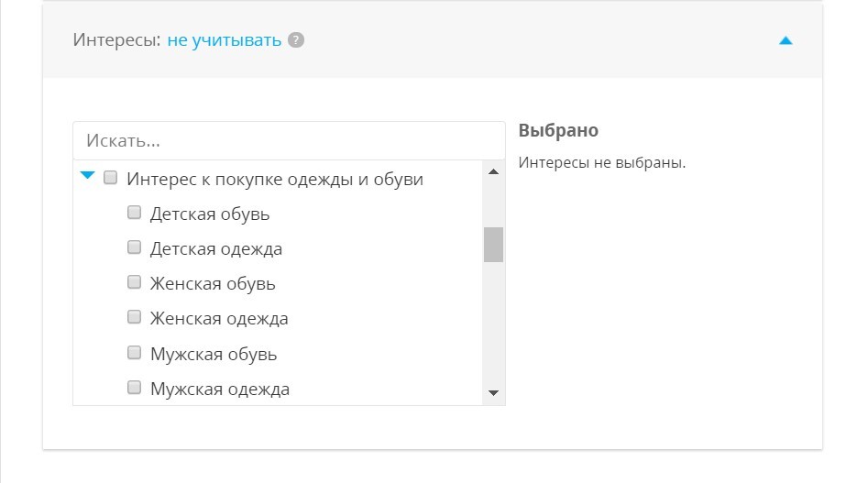This screenshot has height=483, width=868.
Task: Click the interests list scrollbar thumb
Action: (493, 244)
